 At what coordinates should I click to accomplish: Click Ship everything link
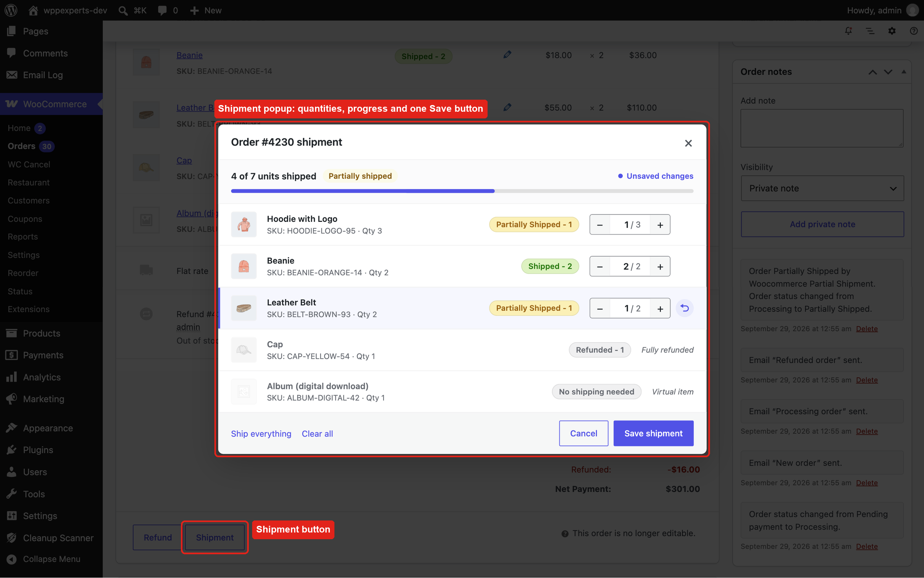tap(261, 433)
